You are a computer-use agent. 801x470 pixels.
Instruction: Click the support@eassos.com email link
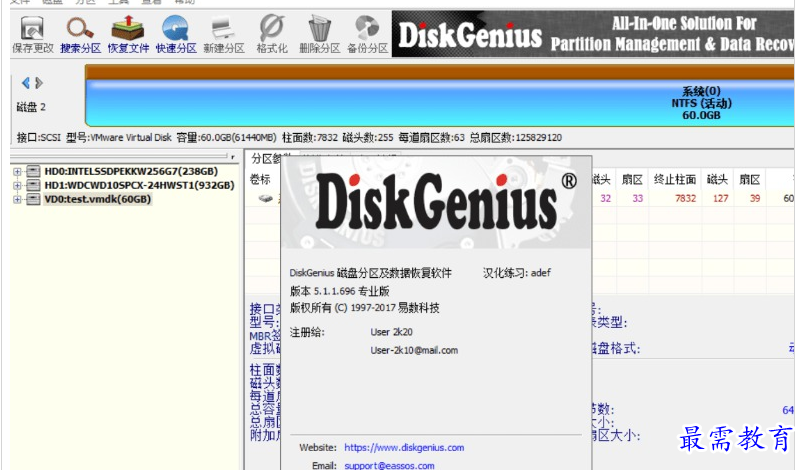389,465
